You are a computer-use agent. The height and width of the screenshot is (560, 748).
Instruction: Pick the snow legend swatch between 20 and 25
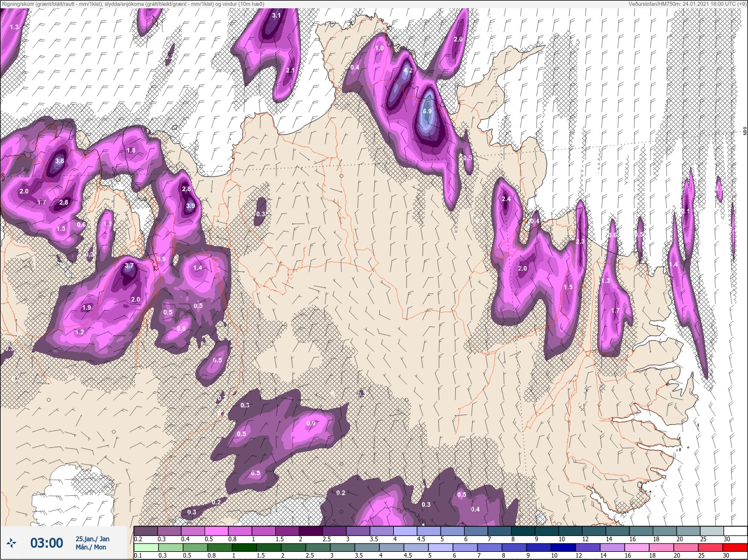[689, 531]
